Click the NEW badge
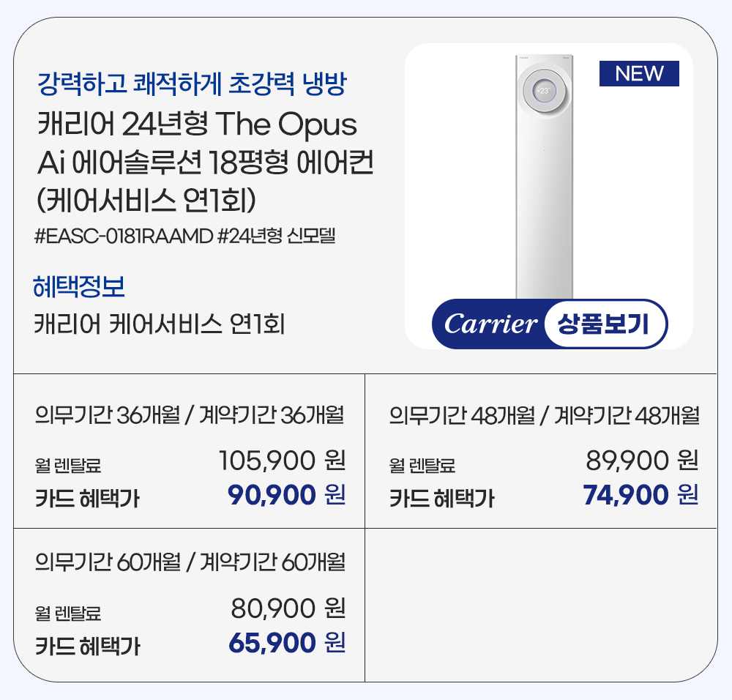This screenshot has height=700, width=732. (x=639, y=74)
